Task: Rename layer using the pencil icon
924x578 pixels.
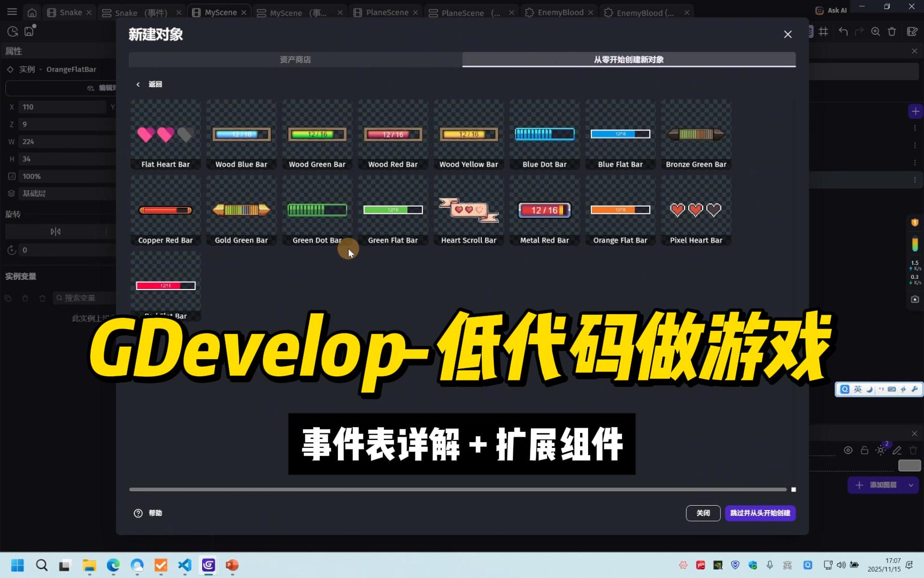Action: click(897, 450)
